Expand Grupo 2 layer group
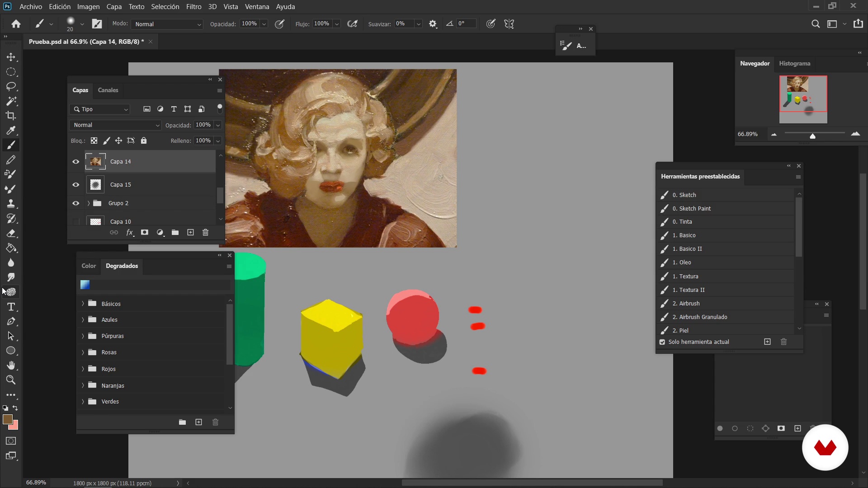Screen dimensions: 868x488 pyautogui.click(x=88, y=203)
